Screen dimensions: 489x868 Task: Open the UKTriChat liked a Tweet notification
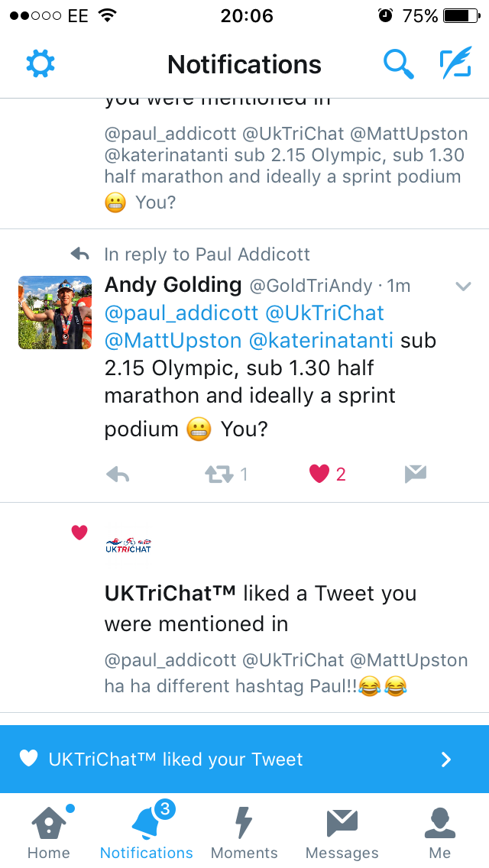pyautogui.click(x=260, y=608)
